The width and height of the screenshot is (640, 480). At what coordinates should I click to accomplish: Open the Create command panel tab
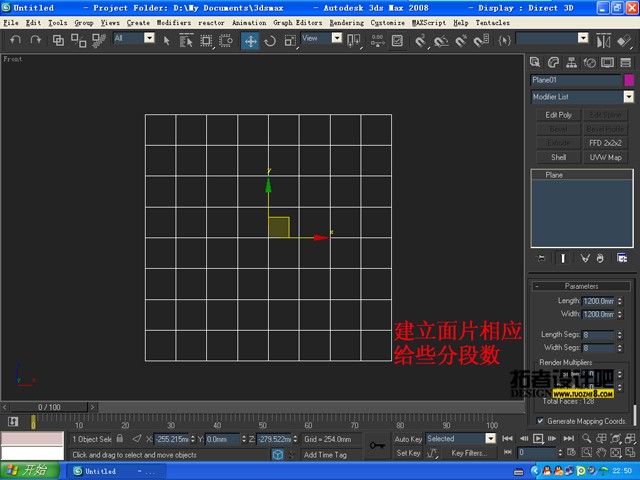(x=535, y=62)
